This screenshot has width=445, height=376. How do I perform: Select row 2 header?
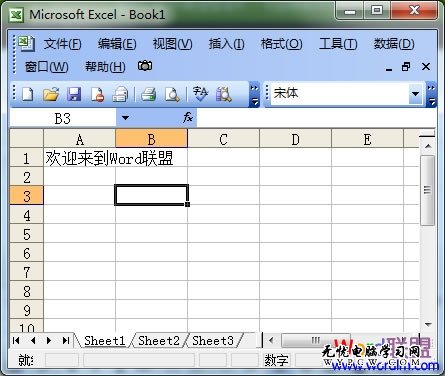[x=26, y=177]
